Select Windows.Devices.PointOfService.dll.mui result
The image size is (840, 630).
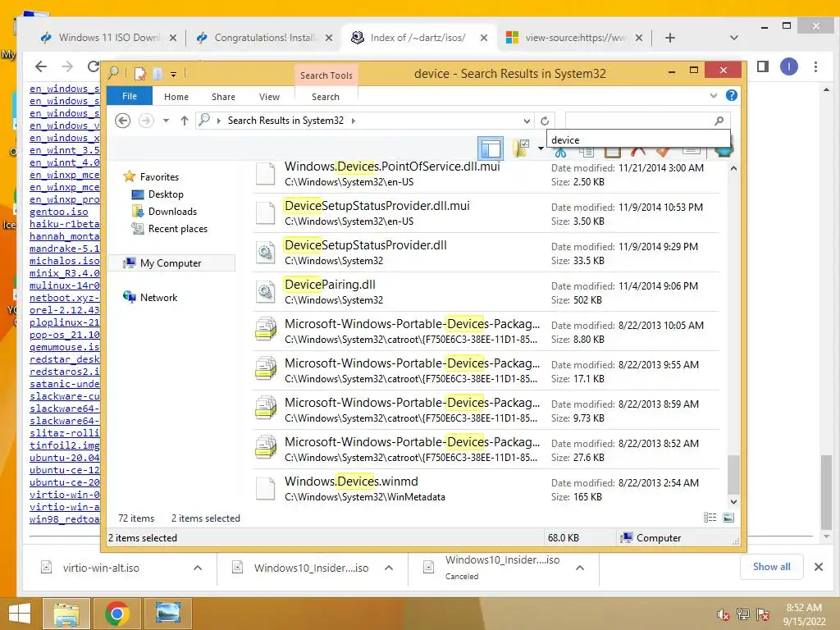[x=486, y=174]
